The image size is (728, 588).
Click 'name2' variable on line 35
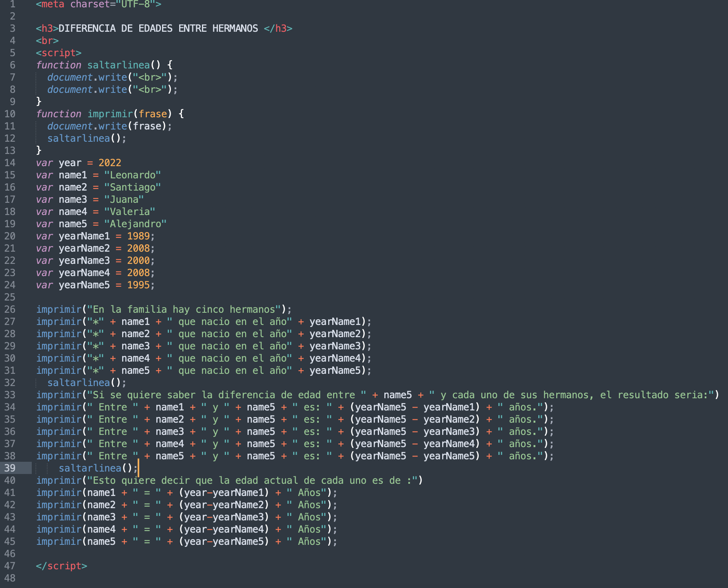coord(170,419)
